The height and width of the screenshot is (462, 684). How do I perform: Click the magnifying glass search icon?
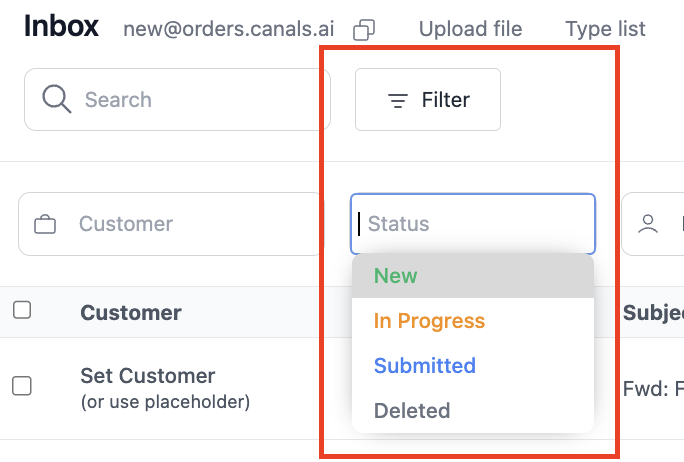(57, 99)
